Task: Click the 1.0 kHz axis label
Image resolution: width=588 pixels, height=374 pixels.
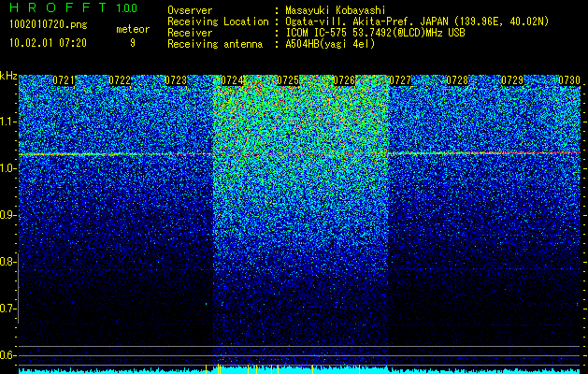Action: coord(7,168)
